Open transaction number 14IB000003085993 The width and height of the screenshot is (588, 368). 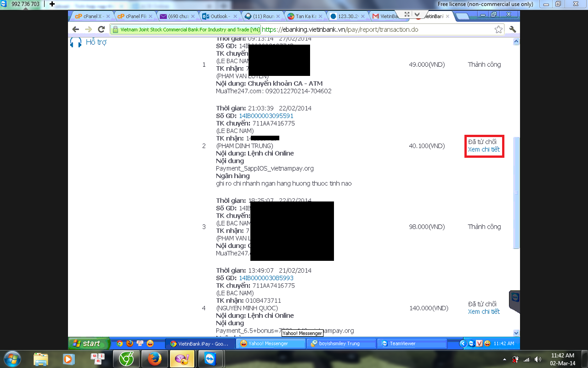[266, 278]
